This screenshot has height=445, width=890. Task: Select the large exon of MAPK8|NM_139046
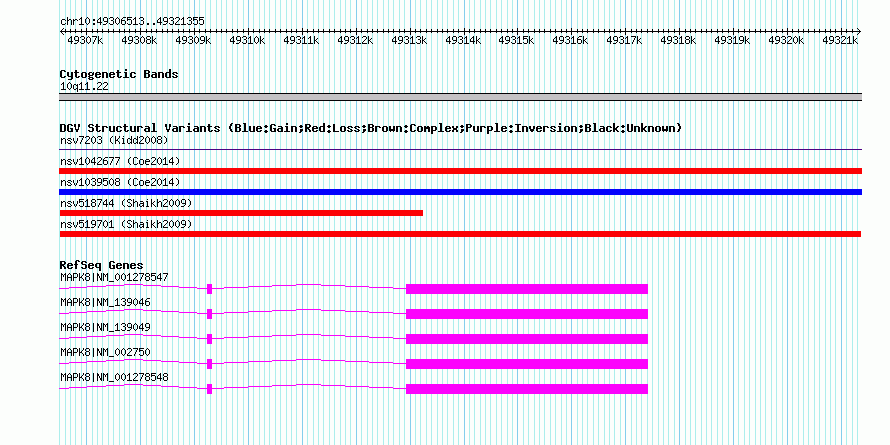tap(527, 314)
